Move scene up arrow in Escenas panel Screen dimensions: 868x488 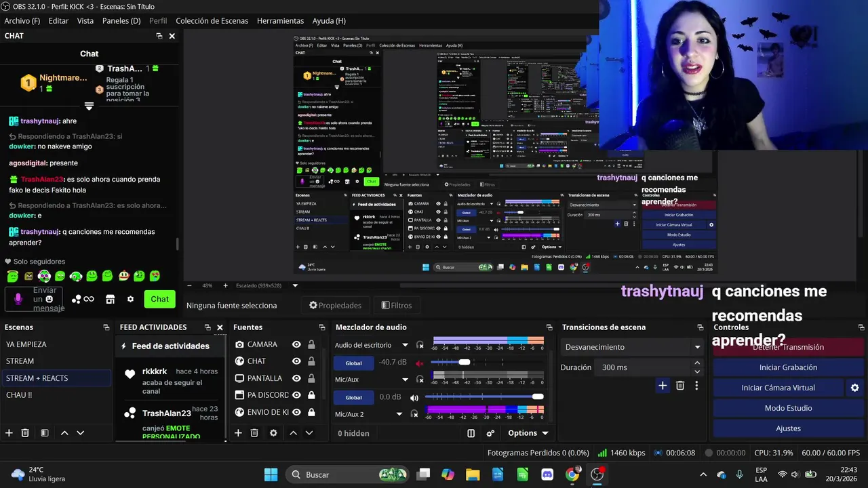[x=64, y=433]
